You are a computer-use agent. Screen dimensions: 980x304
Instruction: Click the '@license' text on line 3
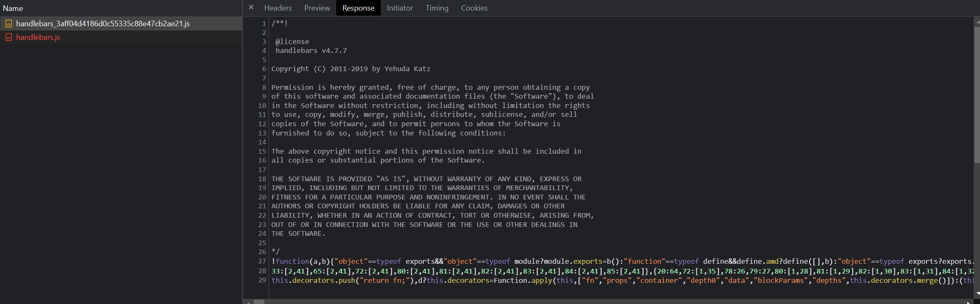[x=292, y=41]
